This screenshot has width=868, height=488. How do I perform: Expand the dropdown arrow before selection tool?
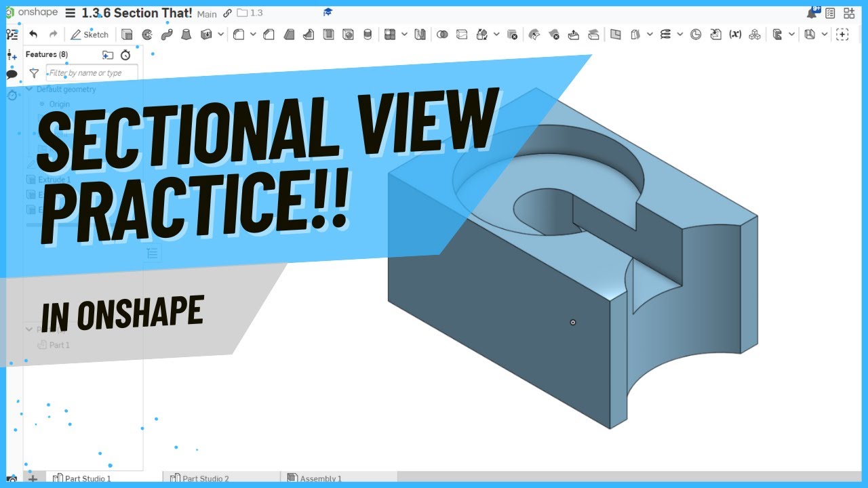[x=825, y=35]
